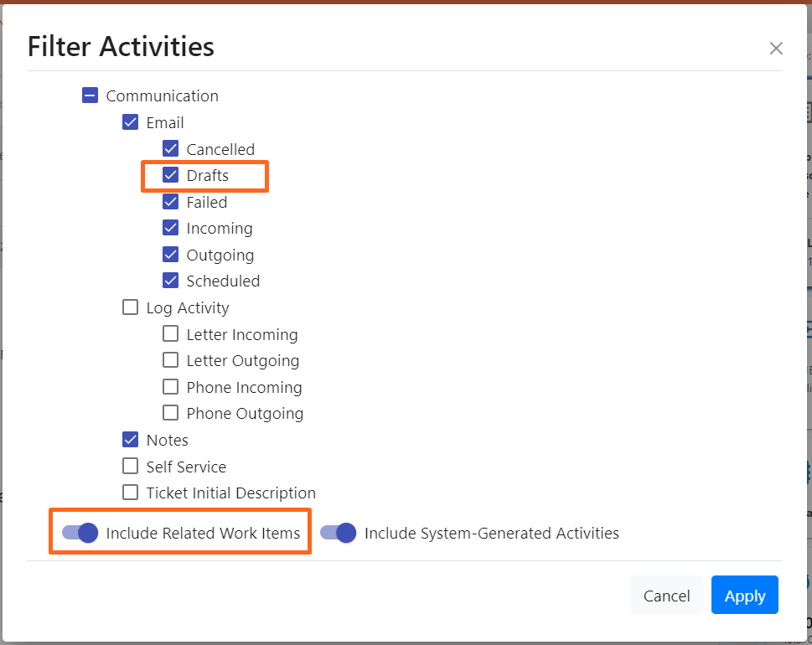Close the Filter Activities dialog
Viewport: 812px width, 645px height.
click(x=776, y=49)
